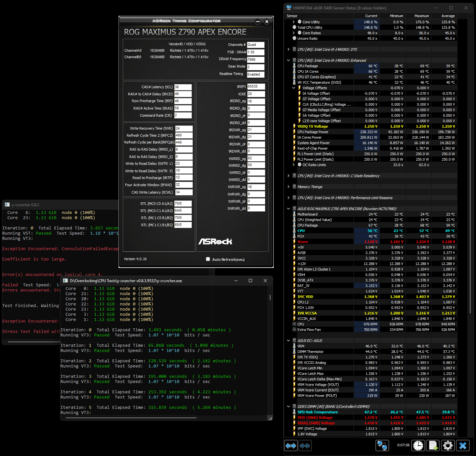Click the expand sensor columns arrows icon in HWiNFO
Viewport: 476px width, 456px height.
click(291, 446)
